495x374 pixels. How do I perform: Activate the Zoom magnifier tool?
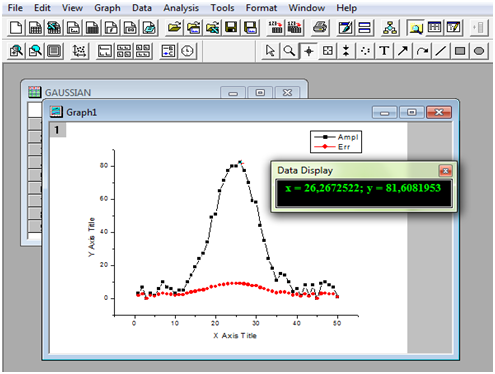(x=289, y=51)
